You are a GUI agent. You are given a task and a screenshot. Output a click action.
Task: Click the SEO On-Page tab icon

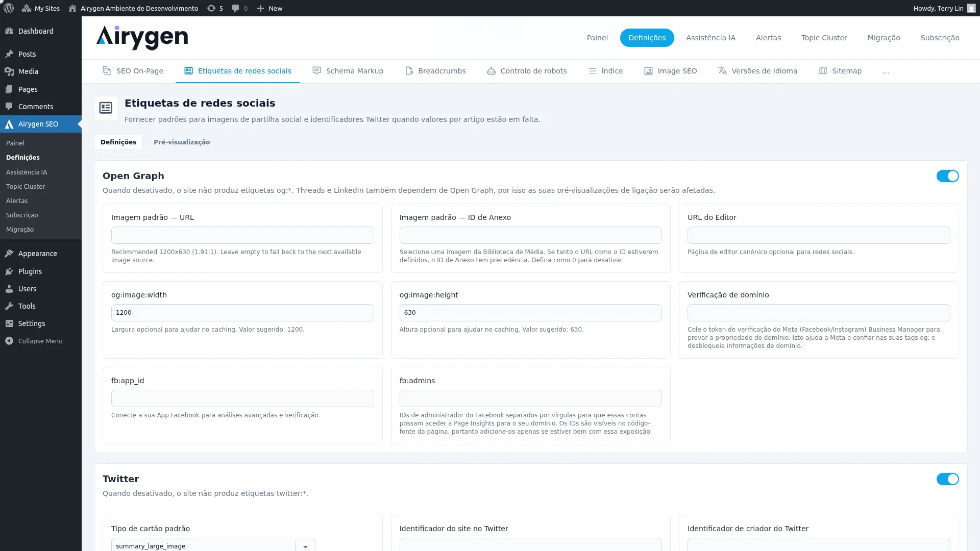point(107,71)
